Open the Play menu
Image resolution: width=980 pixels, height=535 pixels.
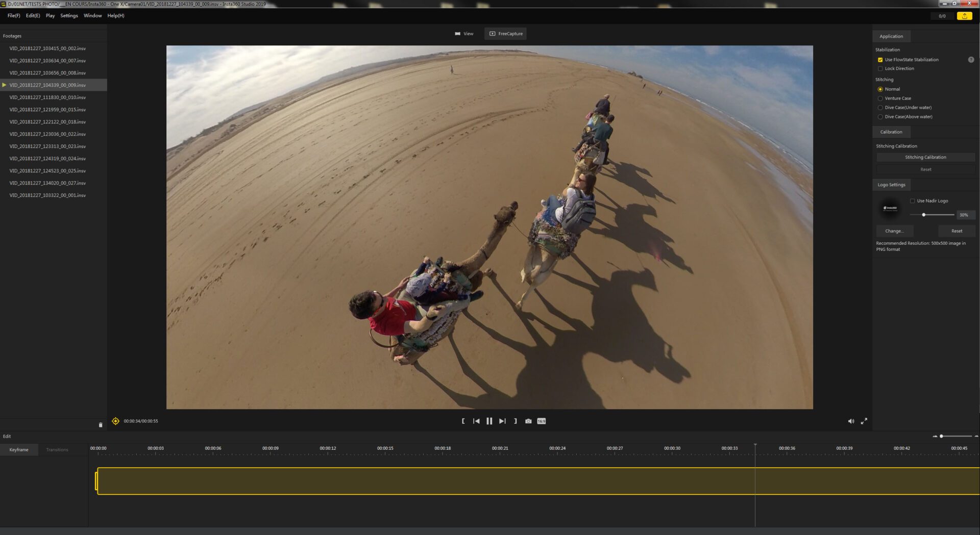coord(50,16)
